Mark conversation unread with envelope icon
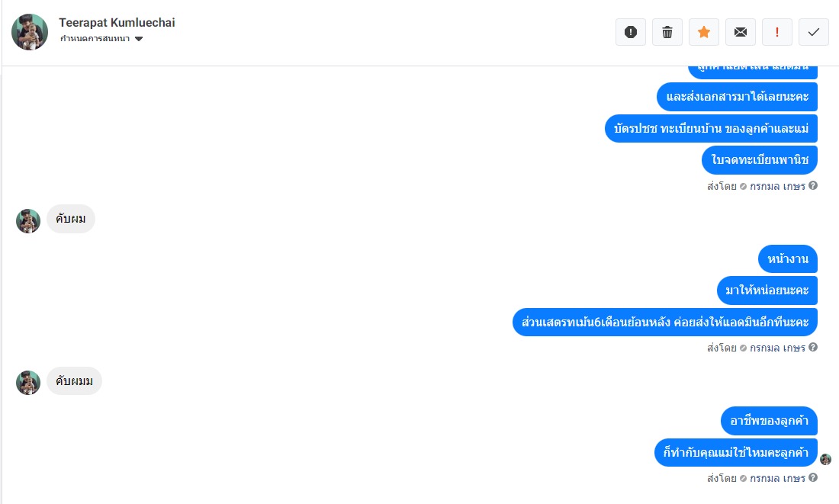 [741, 32]
